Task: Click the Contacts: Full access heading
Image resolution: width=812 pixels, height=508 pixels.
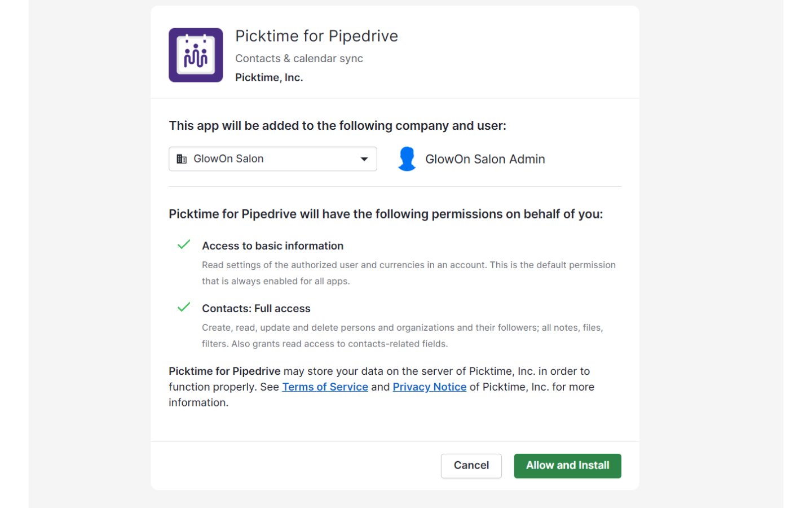Action: (x=256, y=308)
